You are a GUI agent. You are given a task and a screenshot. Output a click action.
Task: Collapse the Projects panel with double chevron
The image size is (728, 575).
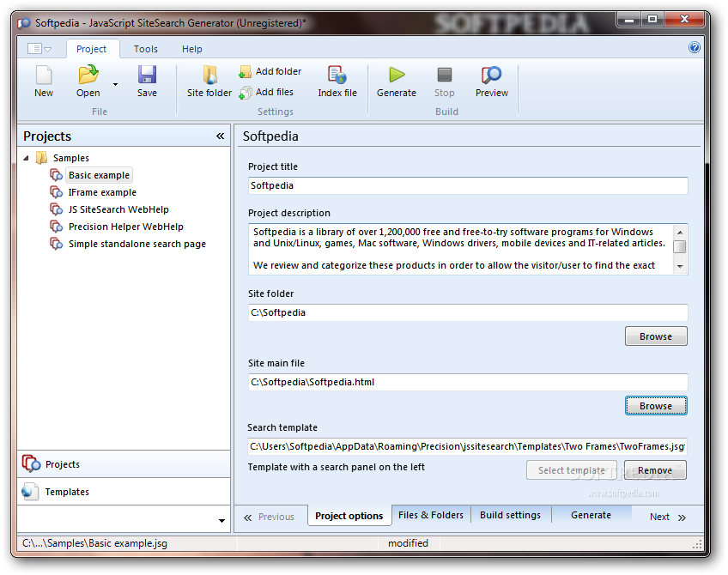click(x=220, y=136)
